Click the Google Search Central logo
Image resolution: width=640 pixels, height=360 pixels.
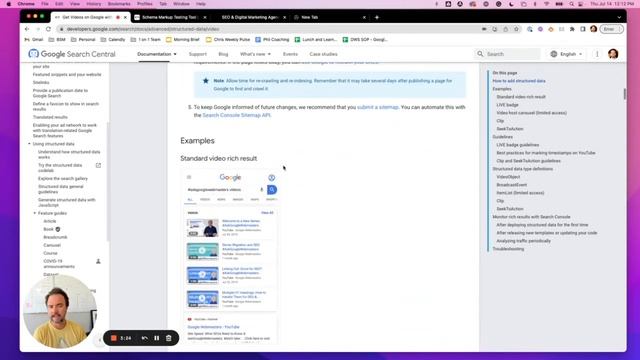coord(72,54)
